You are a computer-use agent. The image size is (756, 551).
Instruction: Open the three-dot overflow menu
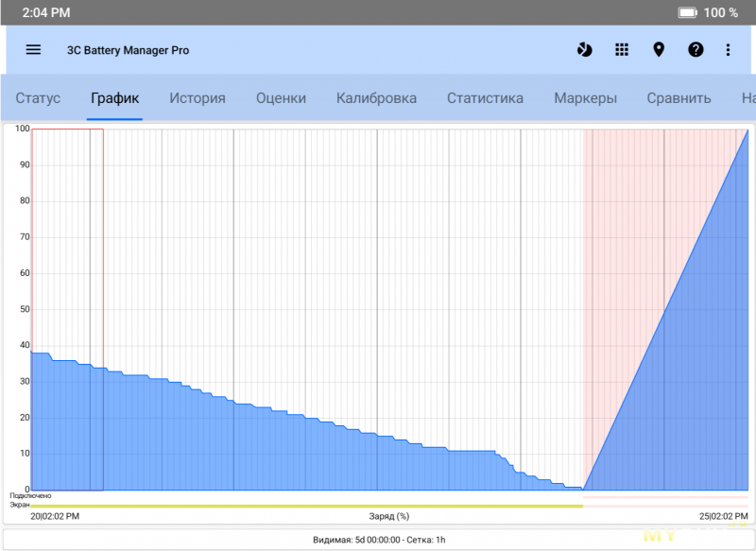[x=728, y=50]
